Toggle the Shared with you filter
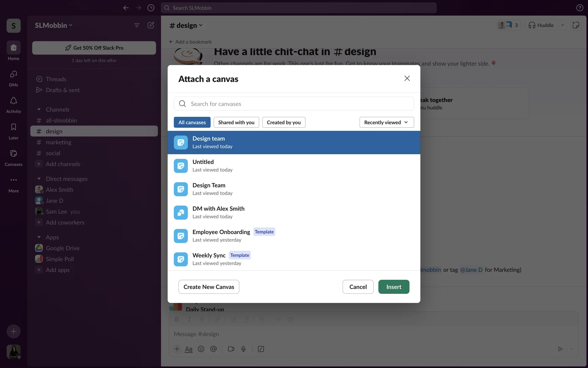Viewport: 588px width, 368px height. pyautogui.click(x=236, y=122)
